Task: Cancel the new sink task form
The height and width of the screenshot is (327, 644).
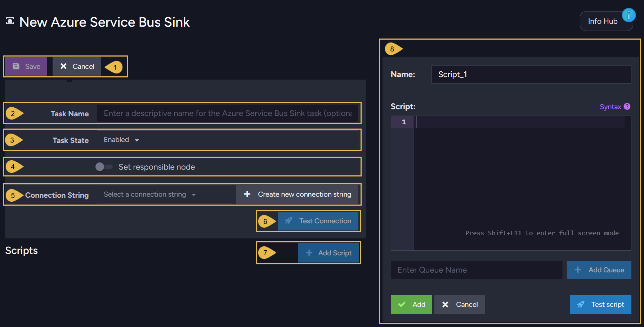Action: (x=77, y=66)
